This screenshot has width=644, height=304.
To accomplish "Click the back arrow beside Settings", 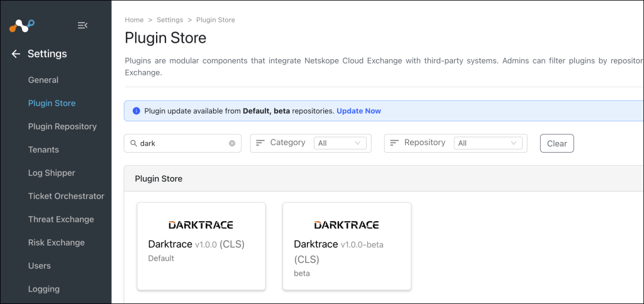I will pyautogui.click(x=16, y=54).
